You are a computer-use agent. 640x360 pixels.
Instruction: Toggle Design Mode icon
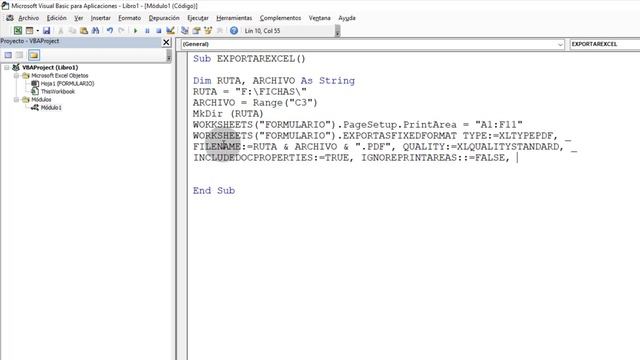coord(170,31)
